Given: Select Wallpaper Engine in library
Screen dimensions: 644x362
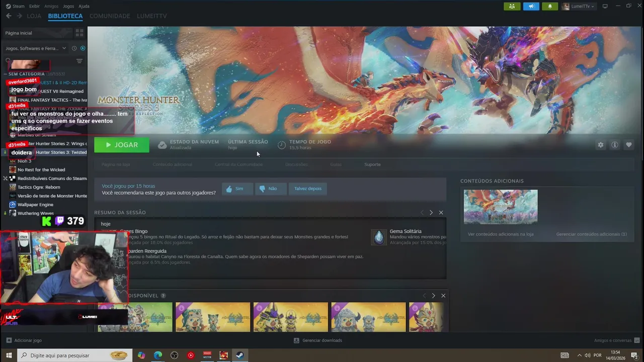Looking at the screenshot, I should pos(35,205).
